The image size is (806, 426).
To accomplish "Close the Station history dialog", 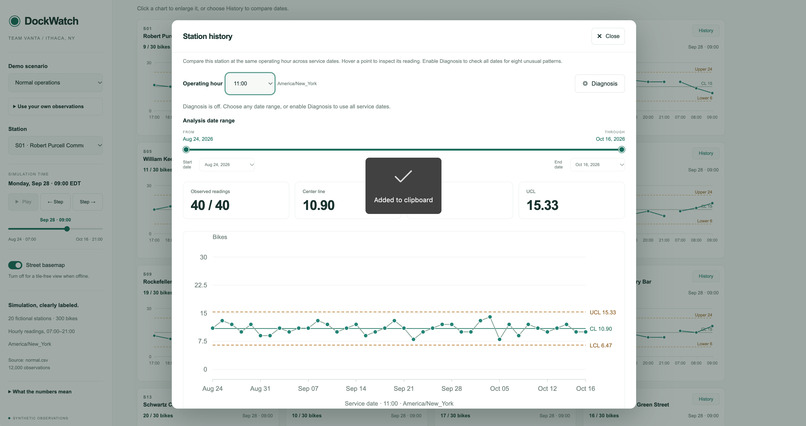I will (608, 36).
